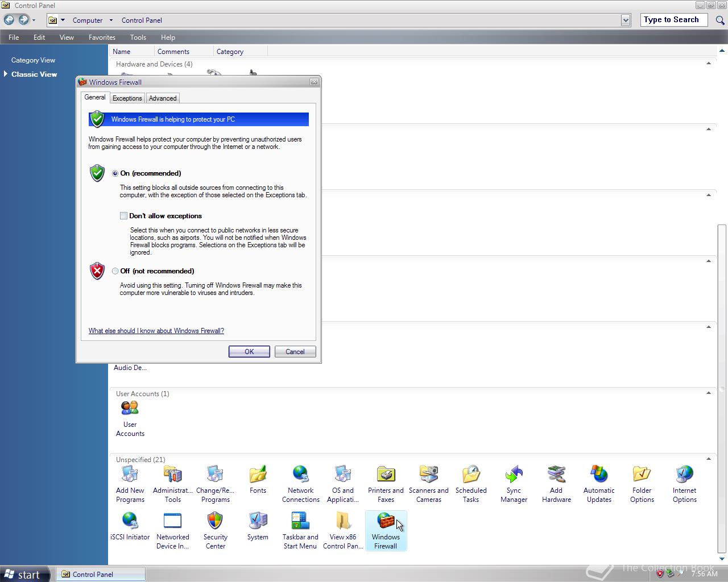728x582 pixels.
Task: Close the Windows Firewall dialog
Action: point(314,82)
